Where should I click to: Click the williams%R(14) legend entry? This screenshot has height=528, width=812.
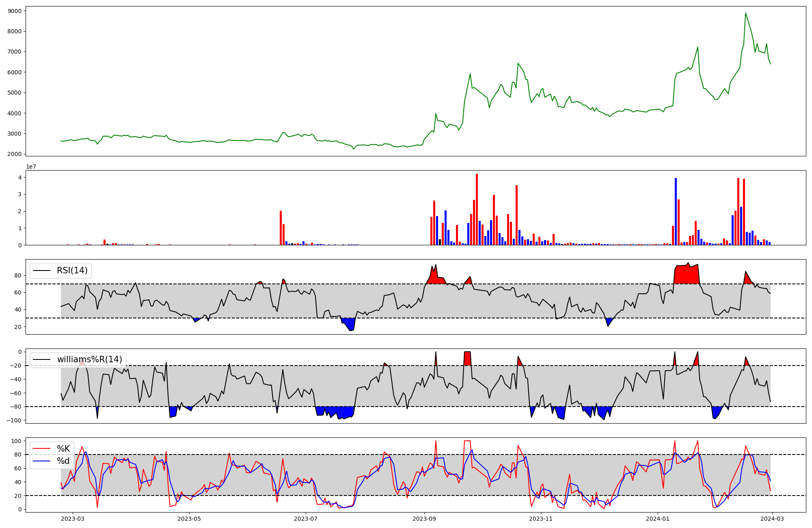click(89, 359)
